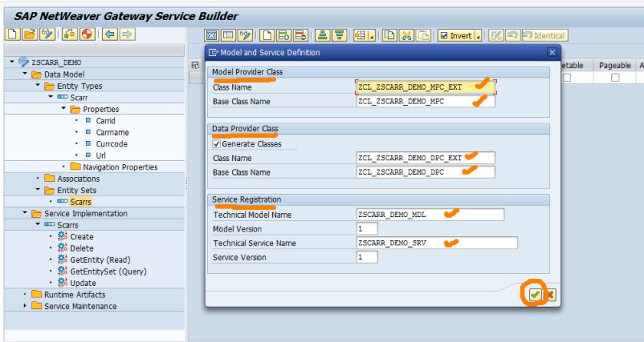The height and width of the screenshot is (342, 644).
Task: Click the green forward arrow icon
Action: click(127, 34)
